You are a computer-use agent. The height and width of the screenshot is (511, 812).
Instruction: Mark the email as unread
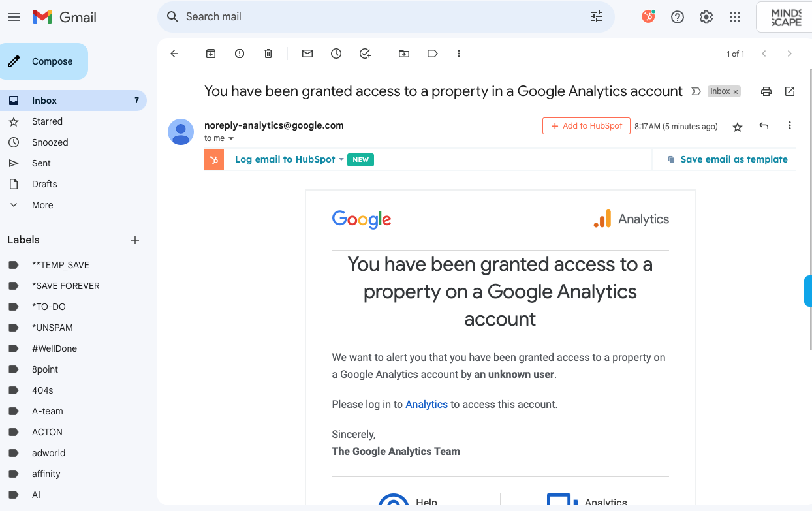click(x=307, y=54)
